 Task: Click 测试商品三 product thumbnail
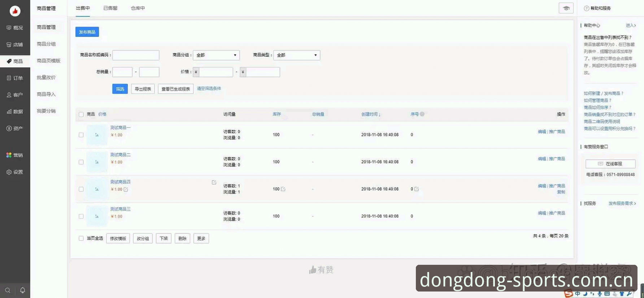click(97, 216)
